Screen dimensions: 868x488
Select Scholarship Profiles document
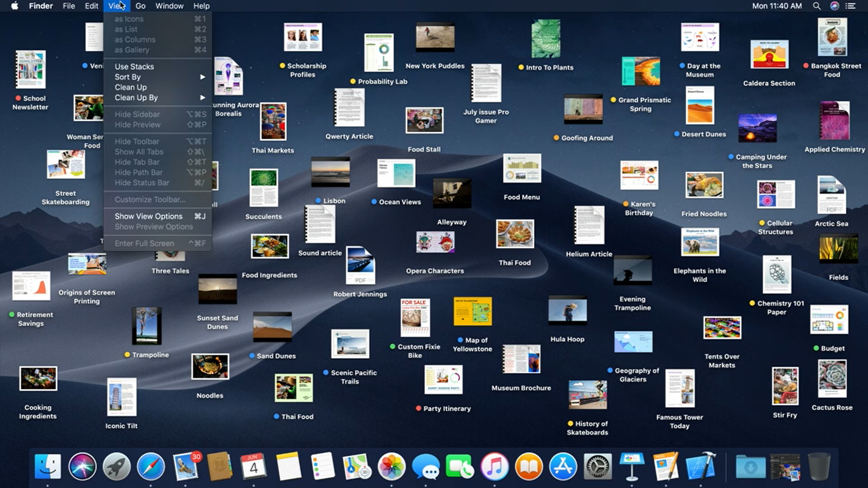tap(303, 37)
